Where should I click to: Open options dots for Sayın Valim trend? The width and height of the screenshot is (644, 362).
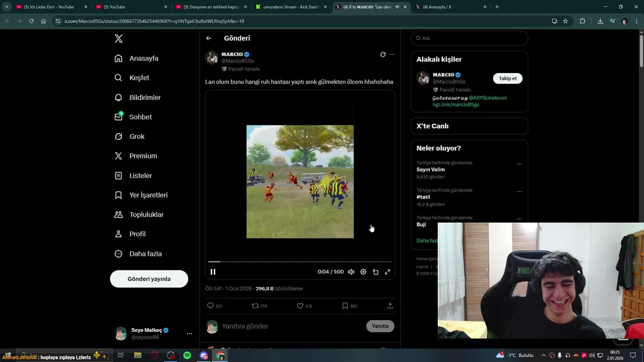519,164
